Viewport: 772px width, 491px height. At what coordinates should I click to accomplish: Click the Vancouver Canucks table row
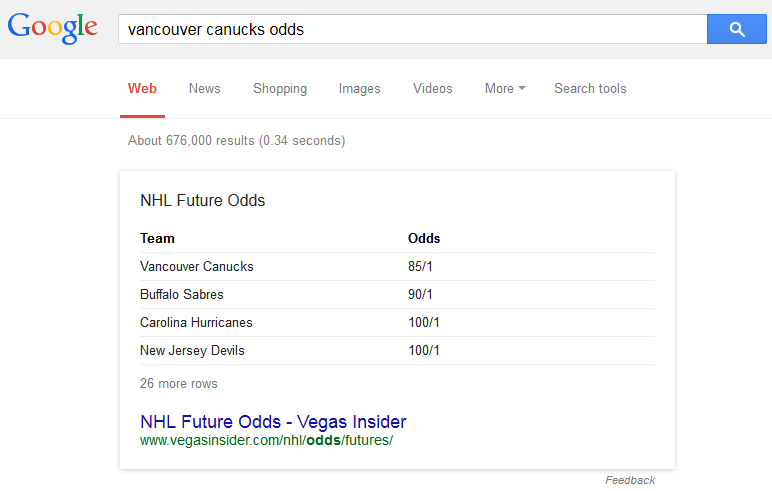(197, 267)
